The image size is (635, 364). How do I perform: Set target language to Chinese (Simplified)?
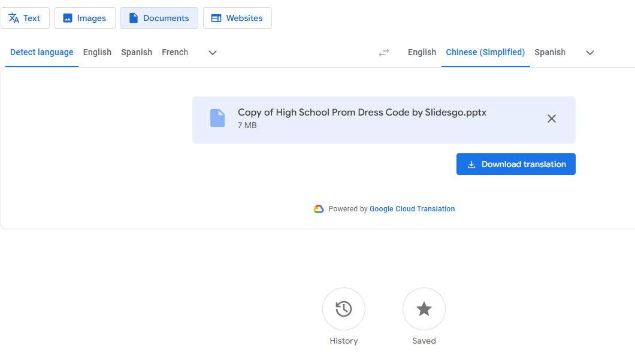point(485,52)
